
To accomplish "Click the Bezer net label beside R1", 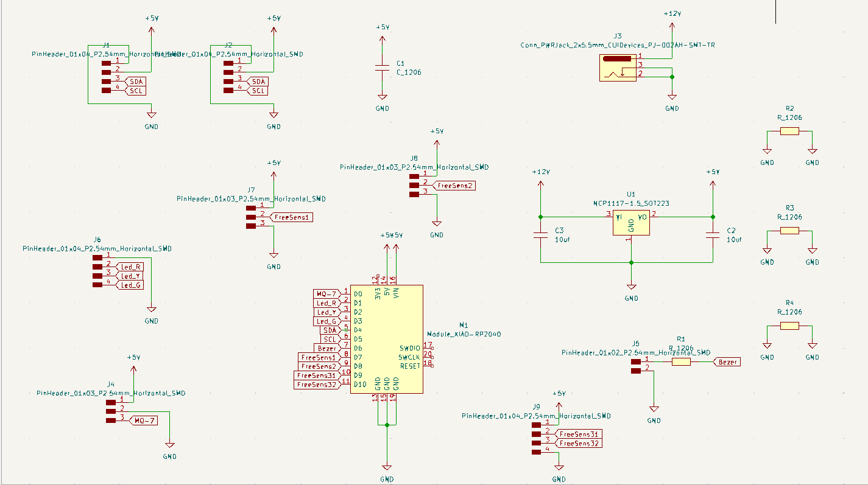I will pyautogui.click(x=727, y=361).
